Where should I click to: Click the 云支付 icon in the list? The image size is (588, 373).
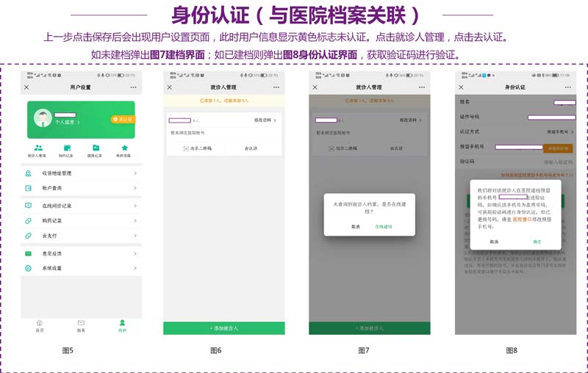28,235
